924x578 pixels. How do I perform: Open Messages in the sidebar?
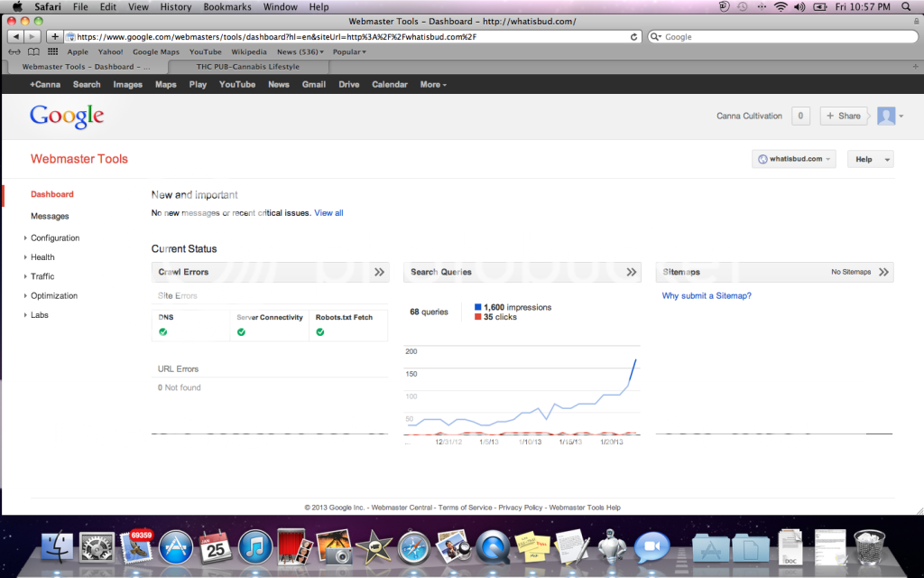[x=50, y=216]
